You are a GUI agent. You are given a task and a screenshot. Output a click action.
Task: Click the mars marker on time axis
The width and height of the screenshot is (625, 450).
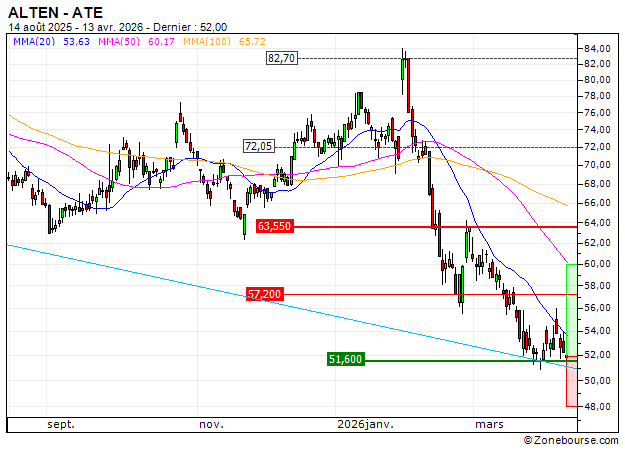pyautogui.click(x=489, y=425)
